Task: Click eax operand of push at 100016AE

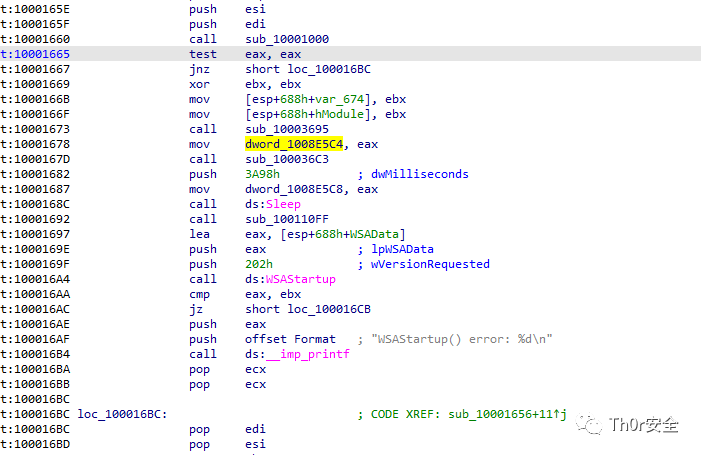Action: (x=255, y=324)
